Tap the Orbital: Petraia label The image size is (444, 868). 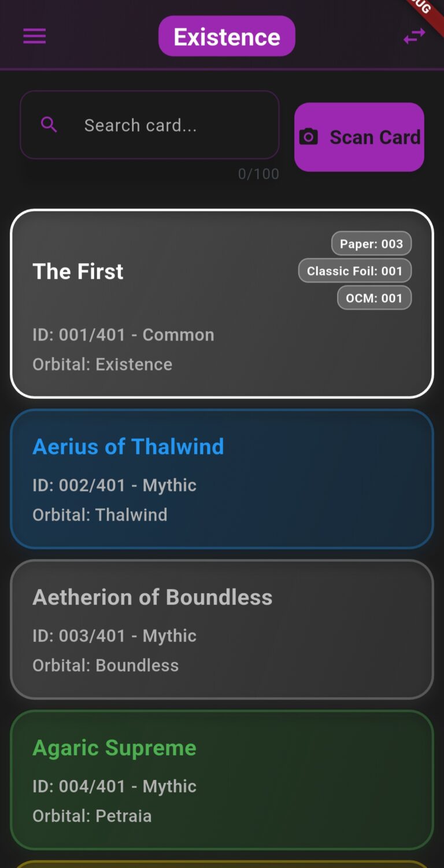pos(92,816)
